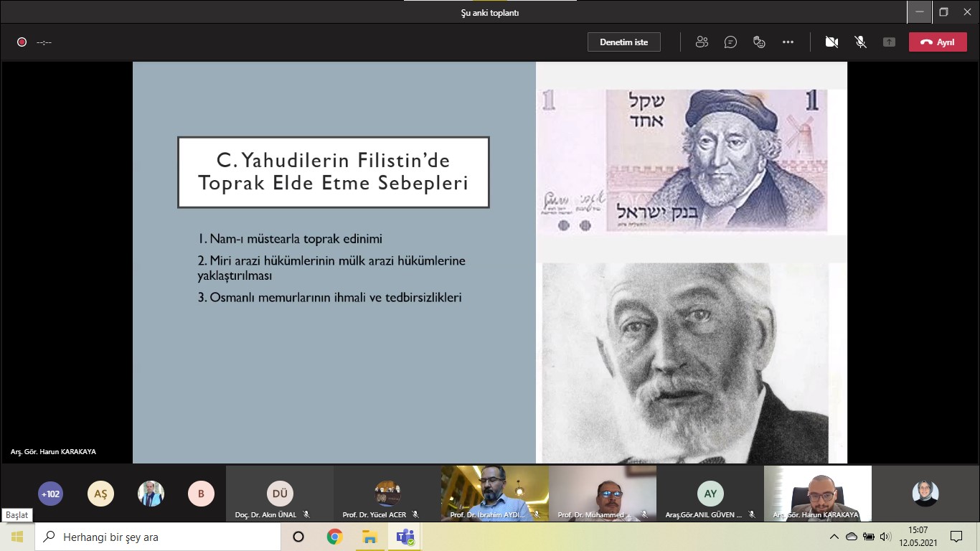Open Windows Action Center
This screenshot has height=551, width=980.
point(956,536)
